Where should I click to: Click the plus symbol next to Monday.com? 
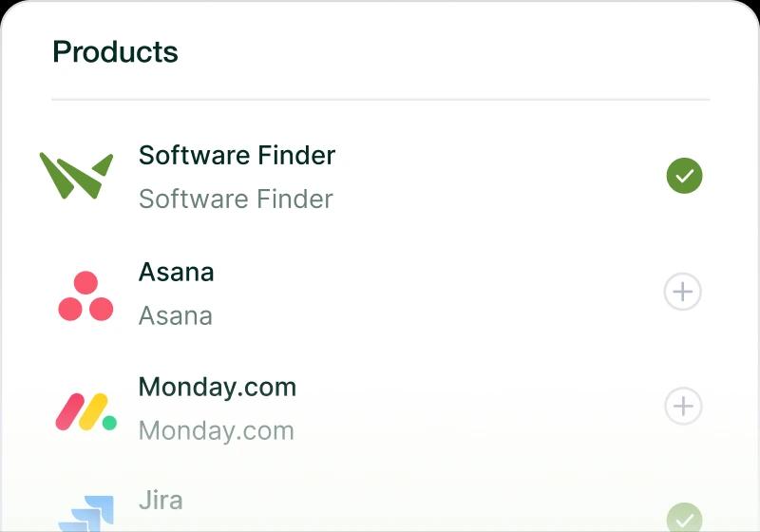(x=683, y=406)
